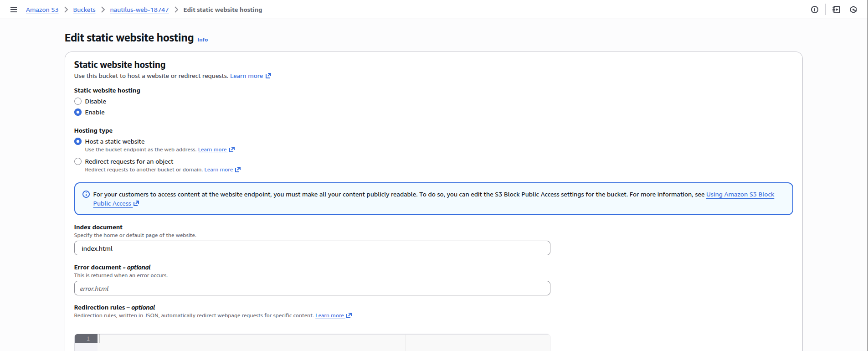The width and height of the screenshot is (868, 351).
Task: Select Disable static website hosting
Action: pos(78,101)
